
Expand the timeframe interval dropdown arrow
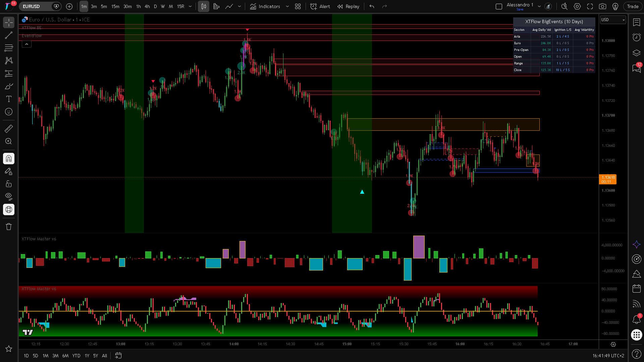click(190, 6)
